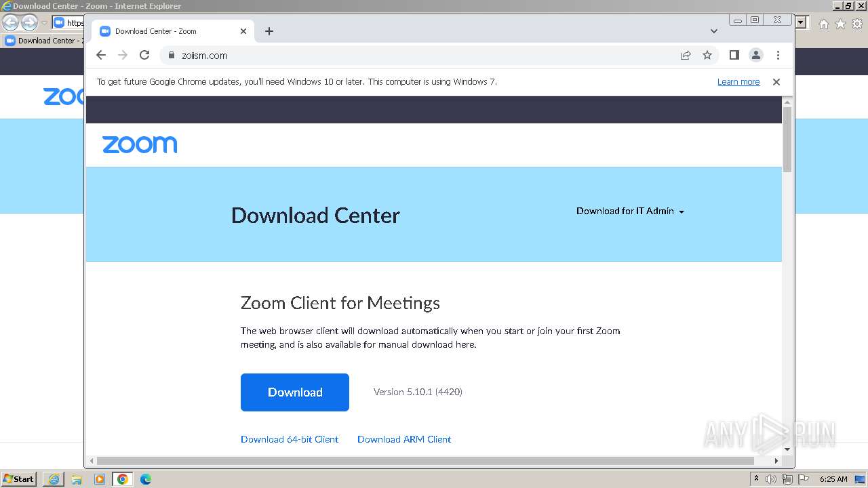Show hidden system tray icons
868x488 pixels.
(756, 479)
